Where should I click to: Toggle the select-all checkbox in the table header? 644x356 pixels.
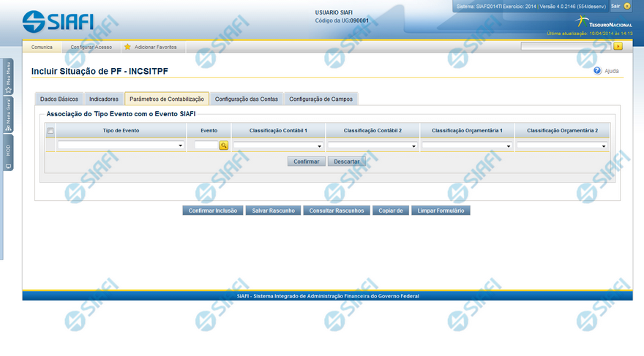[x=50, y=131]
